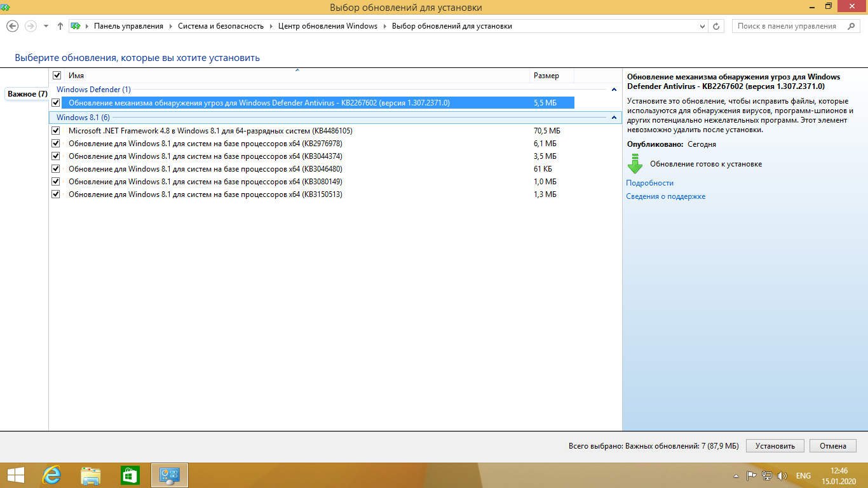Expand breadcrumb arrow after Центр обновления Windows
The width and height of the screenshot is (868, 488).
(x=385, y=26)
